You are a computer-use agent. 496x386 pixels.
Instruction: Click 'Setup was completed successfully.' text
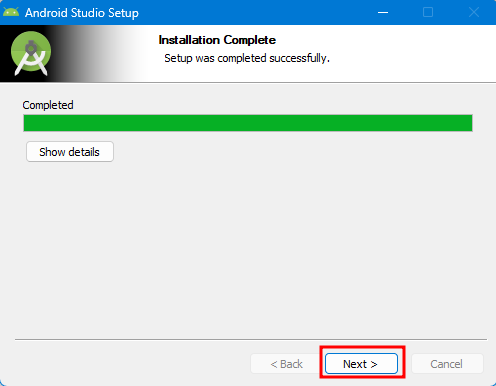pyautogui.click(x=247, y=58)
